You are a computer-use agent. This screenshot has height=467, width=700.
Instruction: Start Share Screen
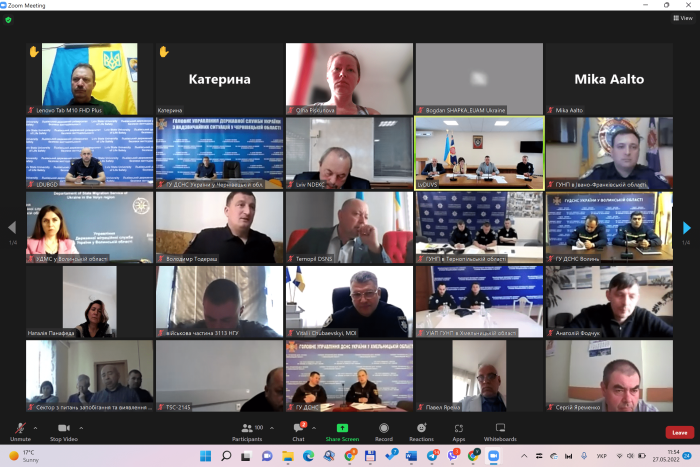(342, 429)
